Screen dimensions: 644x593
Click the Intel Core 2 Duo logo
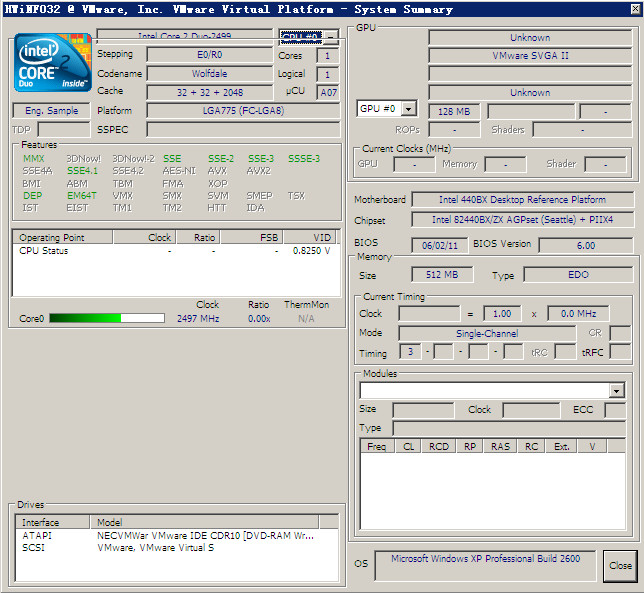52,64
